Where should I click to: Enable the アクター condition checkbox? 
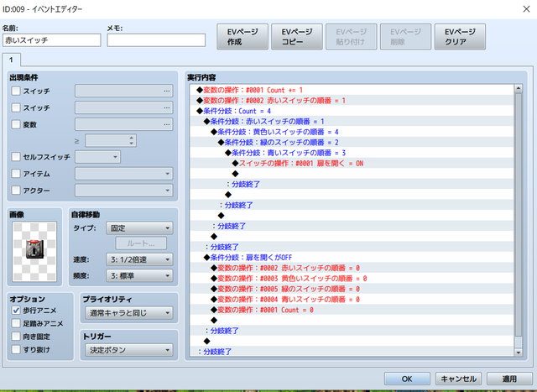(16, 190)
